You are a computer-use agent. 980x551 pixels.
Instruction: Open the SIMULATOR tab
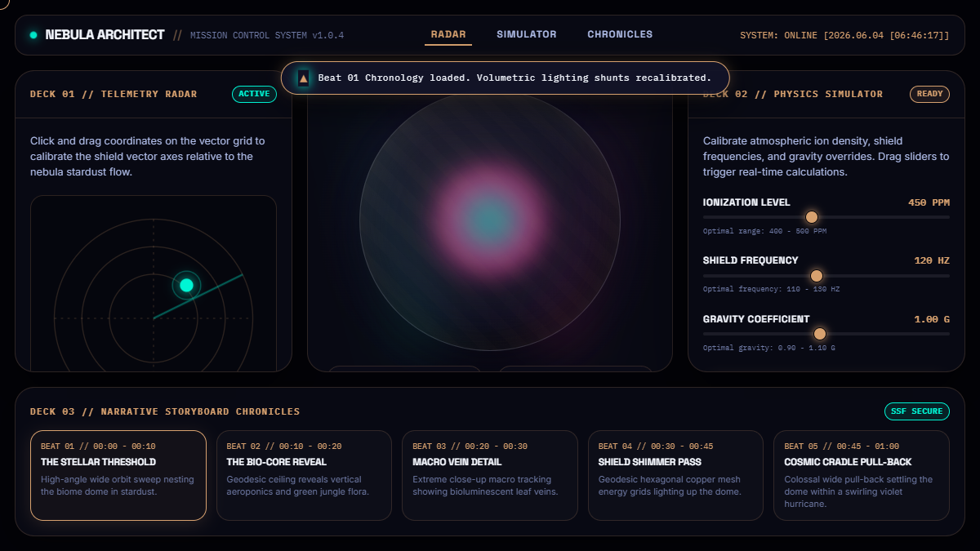point(527,34)
